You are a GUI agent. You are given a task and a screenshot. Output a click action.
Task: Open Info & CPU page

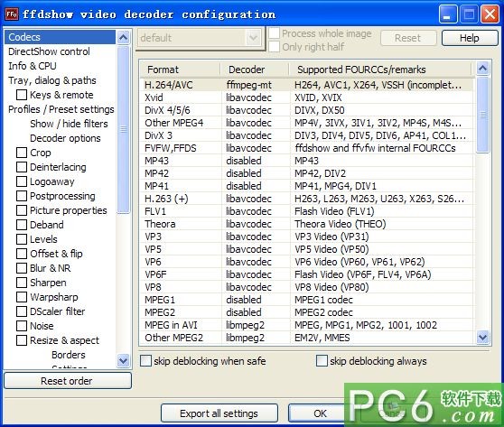33,66
